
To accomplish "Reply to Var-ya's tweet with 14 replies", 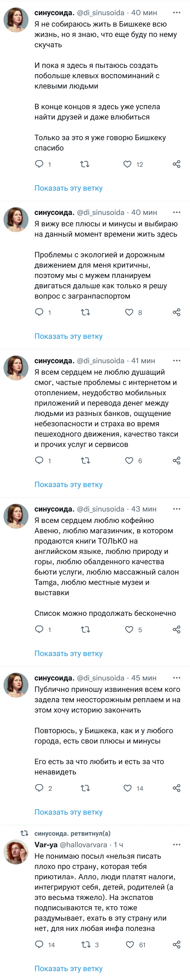I will pos(39,945).
